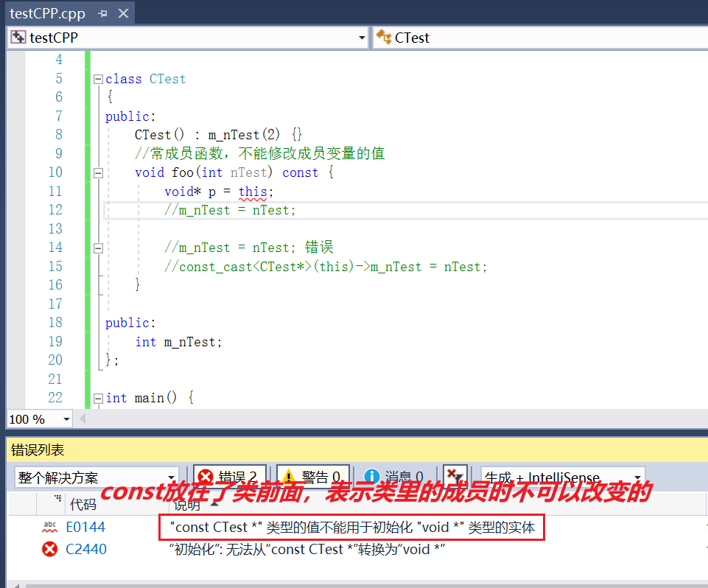Click the horizontal scroll left arrow in editor
This screenshot has height=588, width=708.
(x=83, y=419)
